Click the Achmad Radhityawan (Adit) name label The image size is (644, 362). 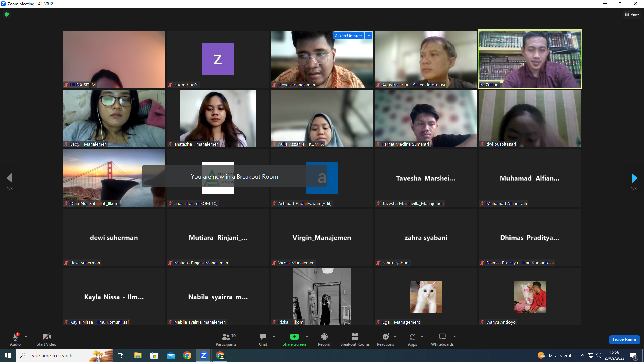[x=305, y=204]
